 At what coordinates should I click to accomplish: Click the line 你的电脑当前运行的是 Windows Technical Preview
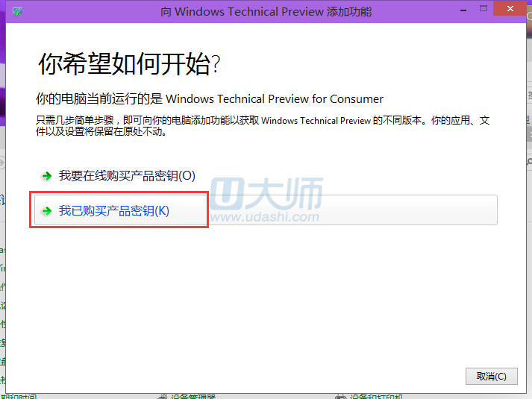[x=210, y=98]
